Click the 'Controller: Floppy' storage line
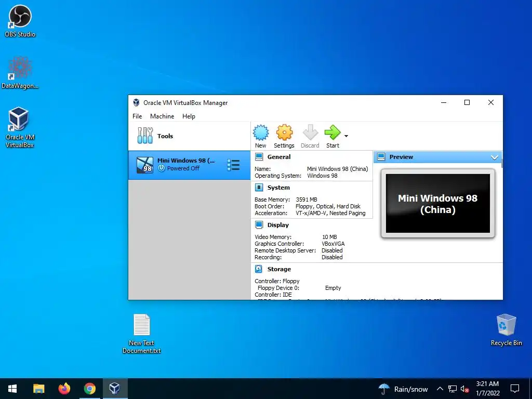532x399 pixels. coord(277,281)
